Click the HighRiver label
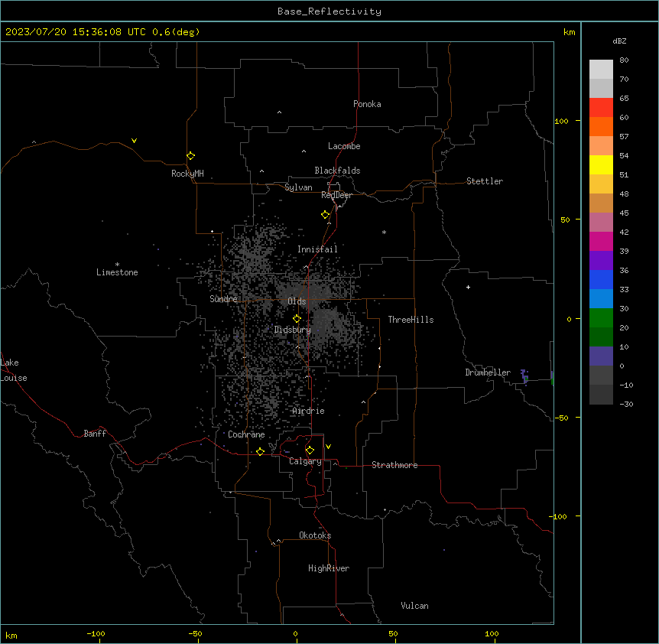 (329, 568)
